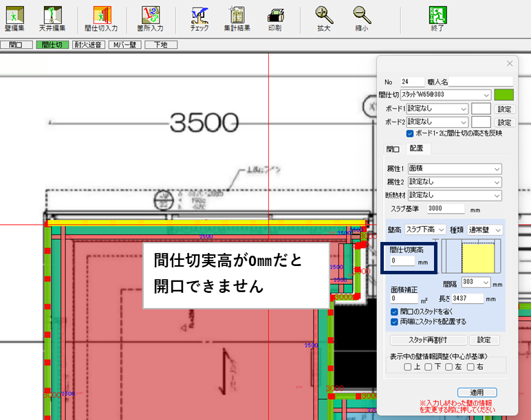531x420 pixels.
Task: Click the 適用 apply button
Action: pyautogui.click(x=477, y=393)
